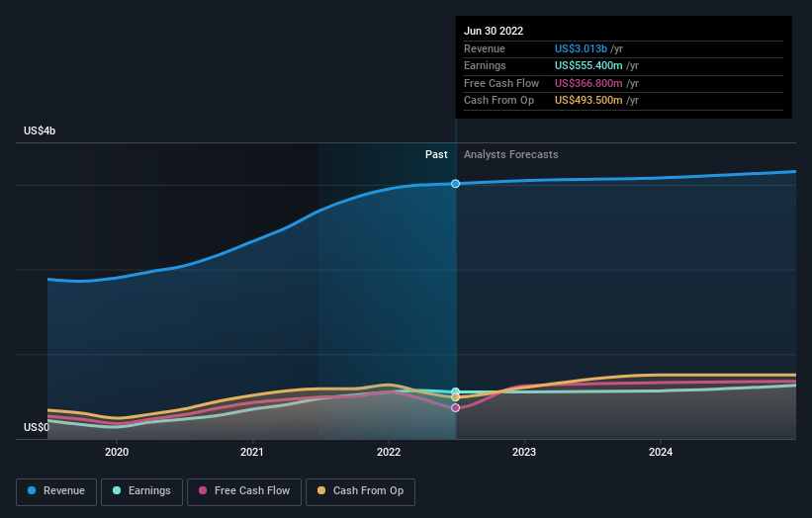Click the Jun 30 2022 tooltip date
Screen dimensions: 812x518
tap(494, 31)
